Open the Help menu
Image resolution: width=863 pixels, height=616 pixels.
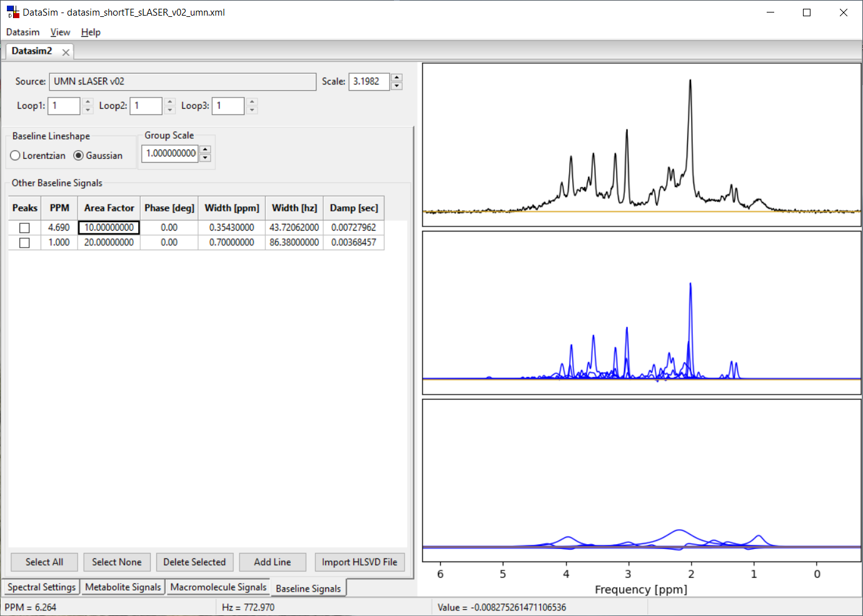coord(91,33)
